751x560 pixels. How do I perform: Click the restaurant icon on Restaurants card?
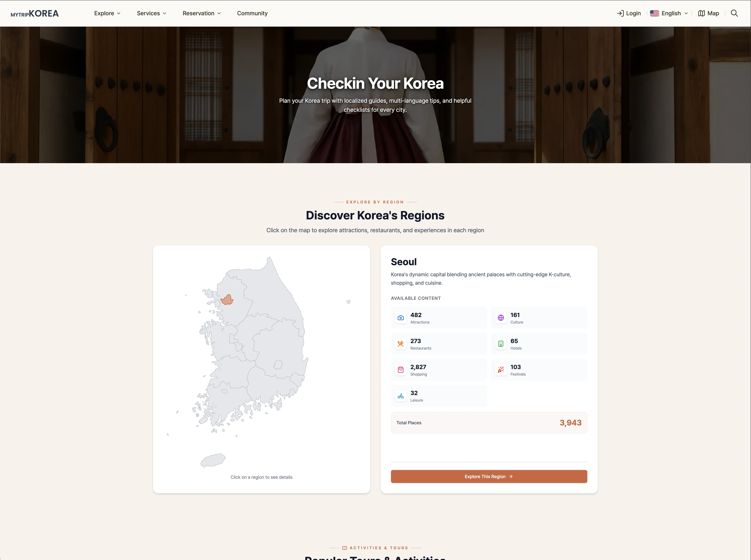coord(400,343)
